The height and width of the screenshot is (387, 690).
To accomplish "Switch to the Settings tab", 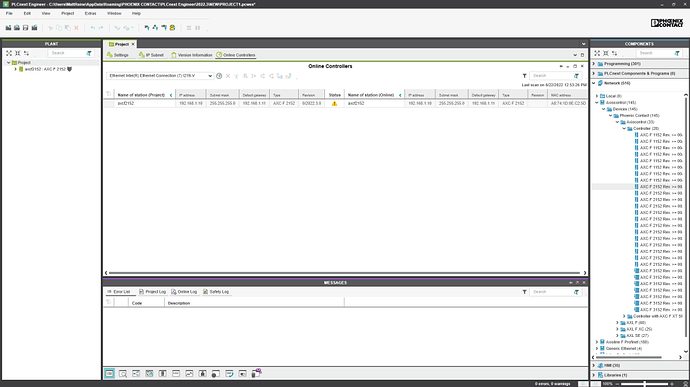I will (118, 55).
